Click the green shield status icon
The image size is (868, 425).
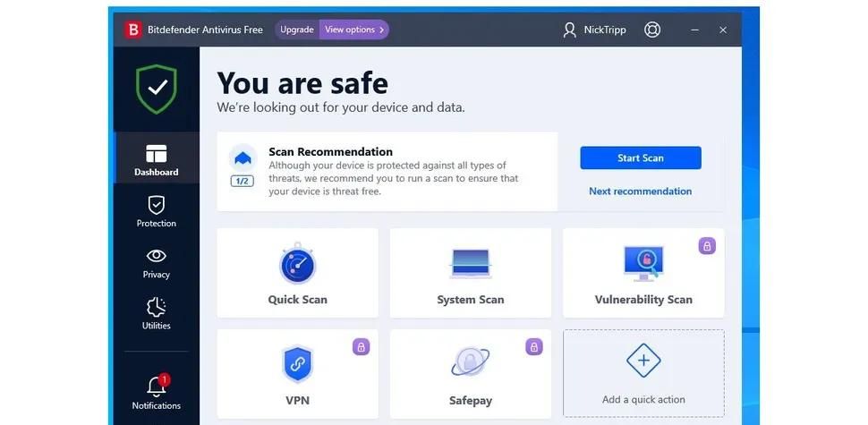[157, 89]
